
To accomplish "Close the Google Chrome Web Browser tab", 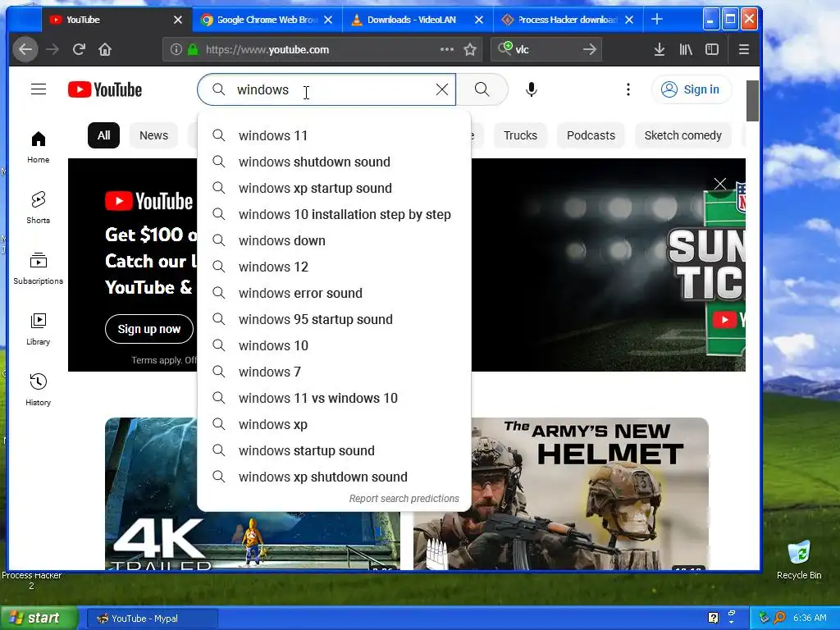I will point(328,20).
